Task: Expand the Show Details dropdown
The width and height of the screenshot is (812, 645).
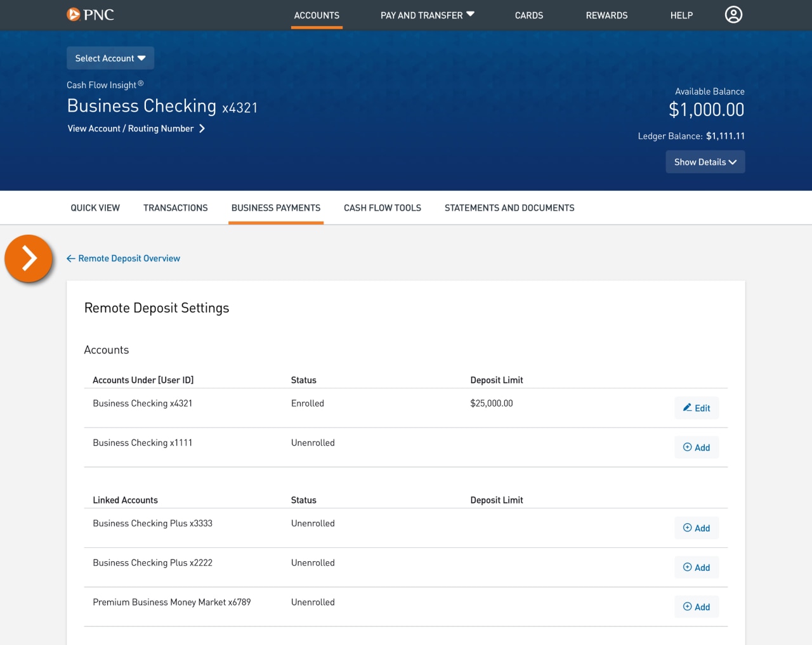Action: pyautogui.click(x=705, y=162)
